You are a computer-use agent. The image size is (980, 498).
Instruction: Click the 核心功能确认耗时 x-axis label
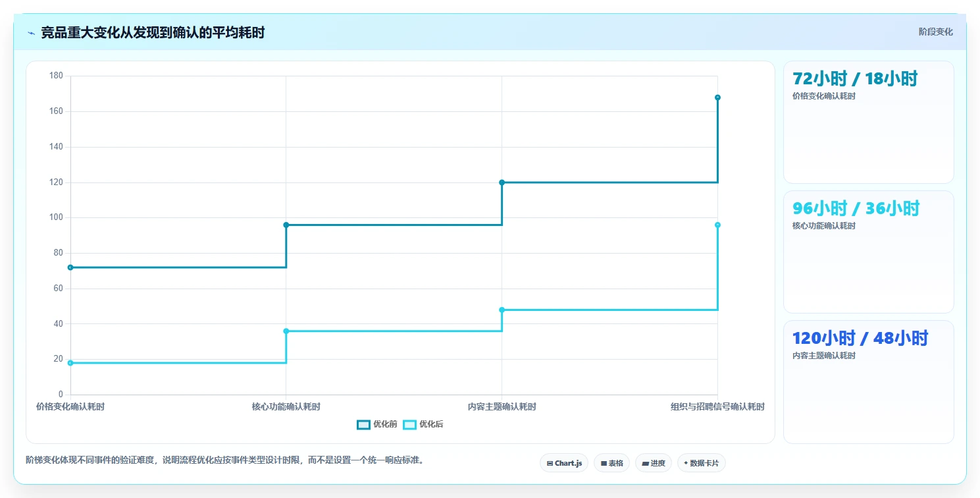[x=286, y=406]
